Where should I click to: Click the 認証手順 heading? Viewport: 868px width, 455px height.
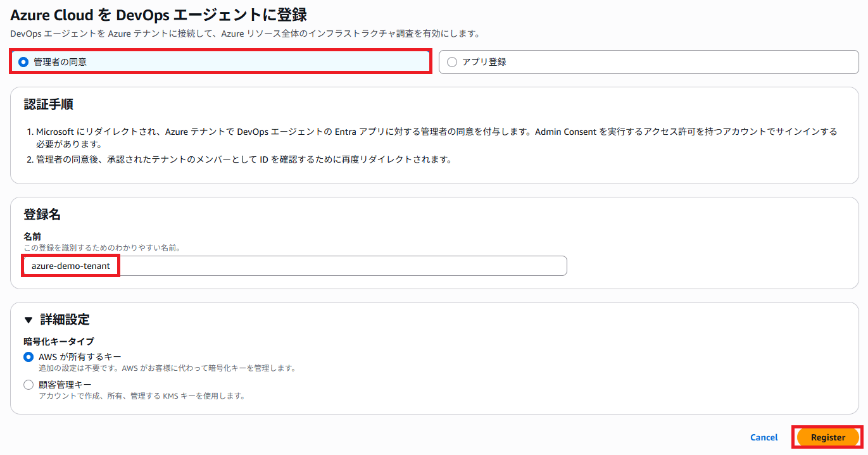coord(49,104)
